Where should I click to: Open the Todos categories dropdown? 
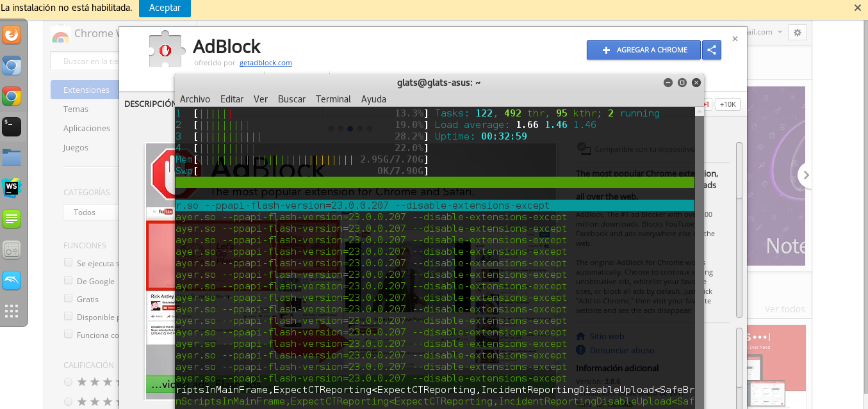91,212
